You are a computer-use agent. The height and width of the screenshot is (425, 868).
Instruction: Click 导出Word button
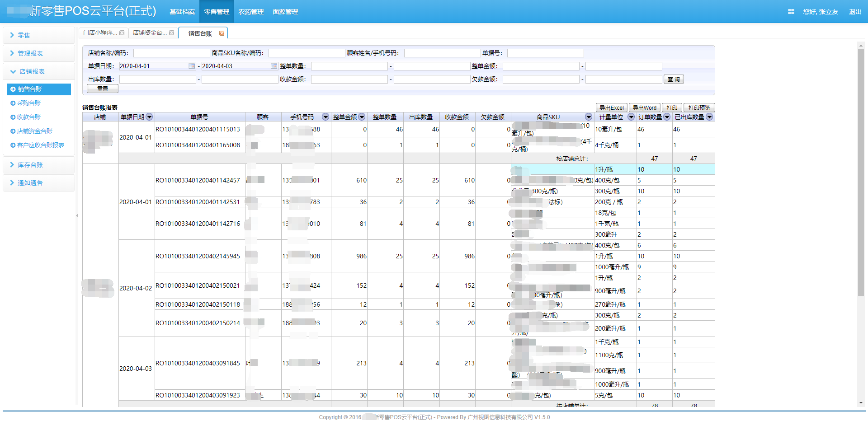click(x=644, y=107)
